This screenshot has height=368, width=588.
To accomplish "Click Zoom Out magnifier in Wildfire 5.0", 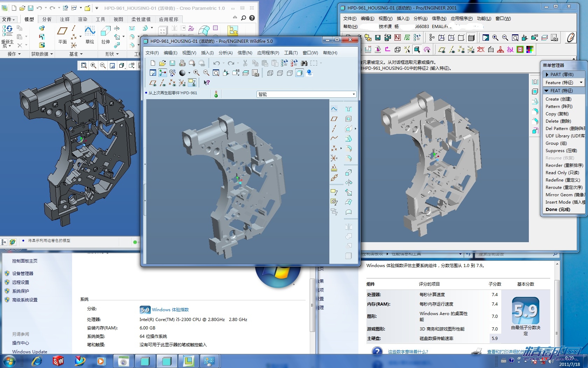I will pyautogui.click(x=206, y=73).
